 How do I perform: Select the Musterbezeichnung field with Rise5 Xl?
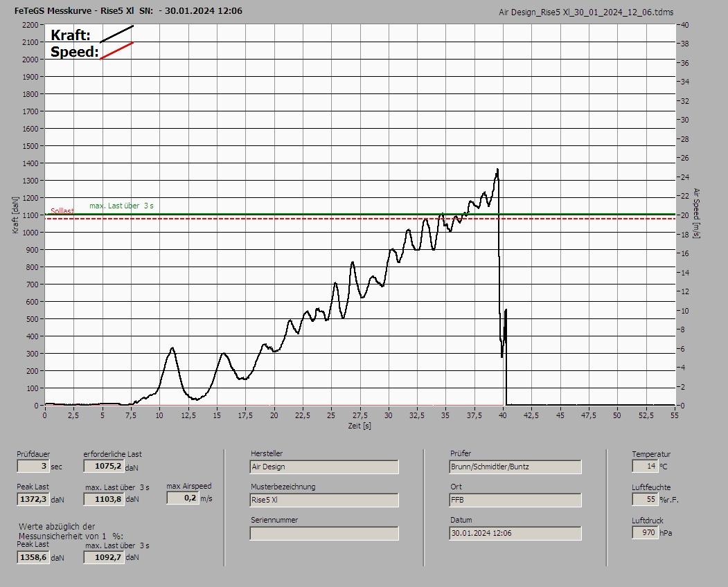(323, 500)
